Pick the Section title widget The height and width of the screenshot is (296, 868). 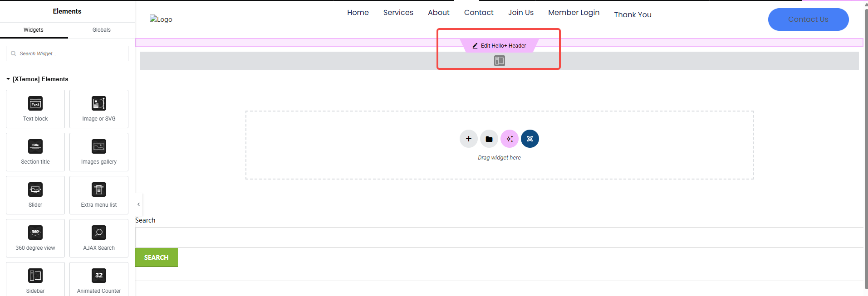click(x=35, y=152)
